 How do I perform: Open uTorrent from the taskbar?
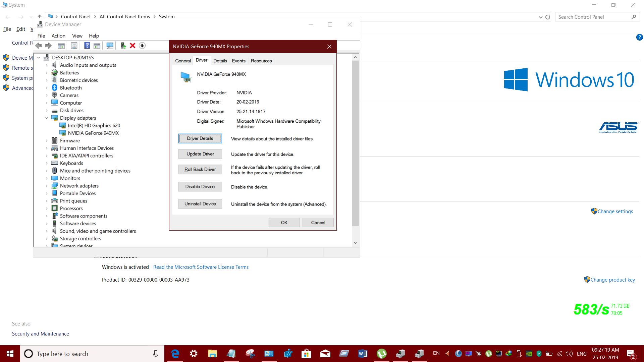(x=381, y=354)
